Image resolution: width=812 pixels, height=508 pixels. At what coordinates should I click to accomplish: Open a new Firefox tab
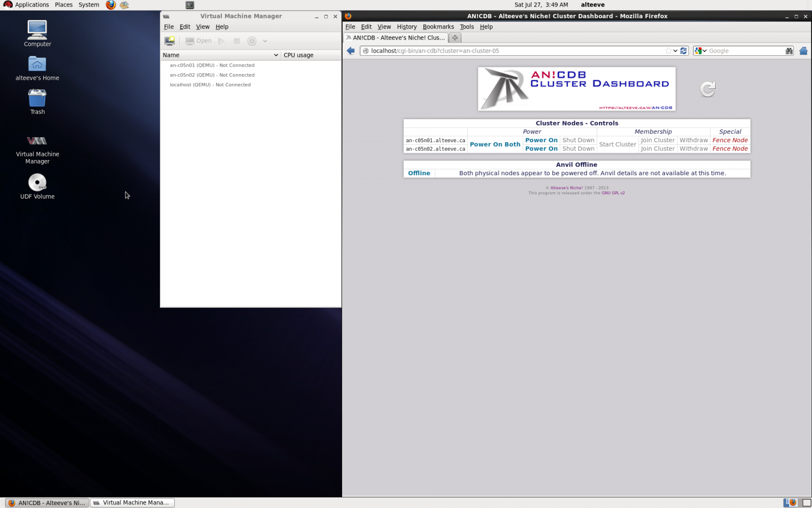tap(455, 38)
